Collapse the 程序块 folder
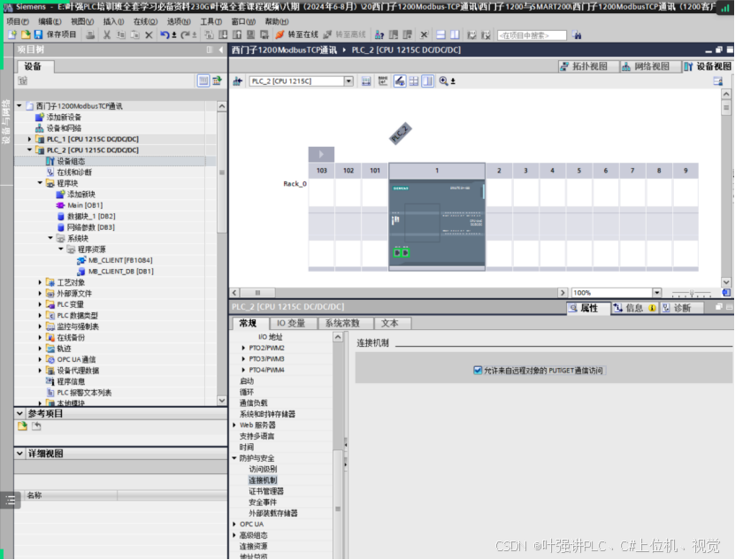The width and height of the screenshot is (735, 560). (x=40, y=183)
